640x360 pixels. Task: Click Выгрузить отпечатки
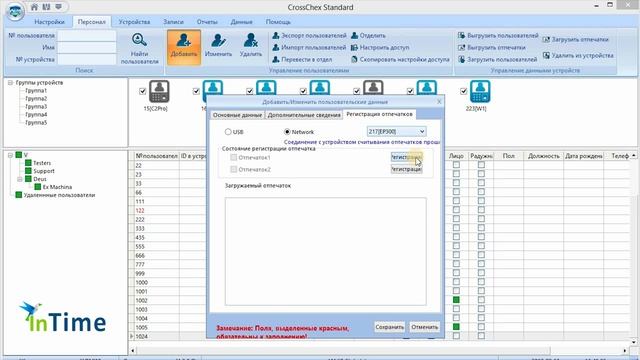[x=491, y=47]
